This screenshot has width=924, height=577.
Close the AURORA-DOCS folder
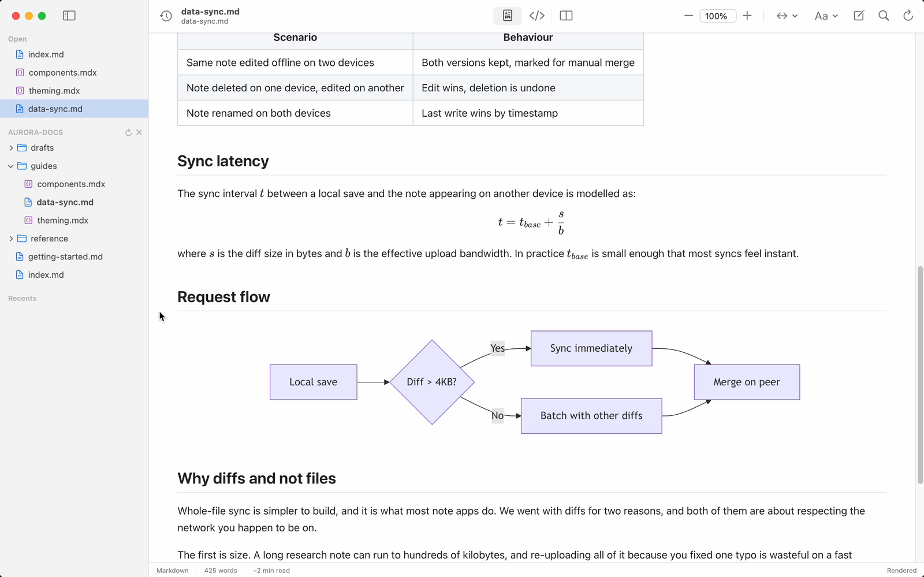point(139,132)
